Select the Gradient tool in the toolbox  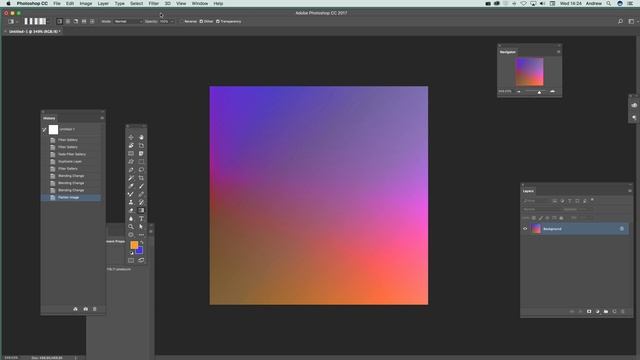tap(141, 210)
